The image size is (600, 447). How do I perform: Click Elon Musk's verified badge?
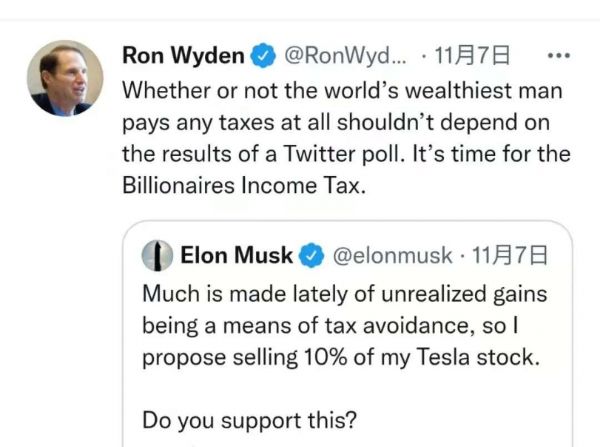pyautogui.click(x=311, y=255)
